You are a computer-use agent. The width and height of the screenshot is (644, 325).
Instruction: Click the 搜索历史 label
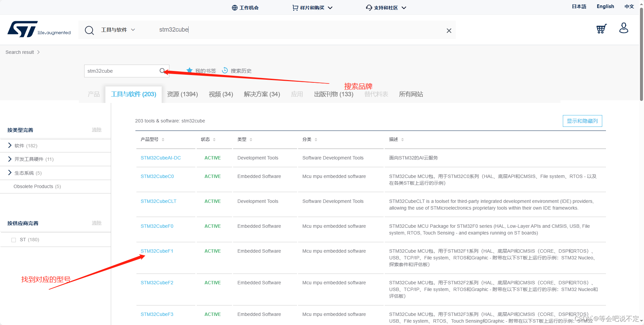(241, 71)
